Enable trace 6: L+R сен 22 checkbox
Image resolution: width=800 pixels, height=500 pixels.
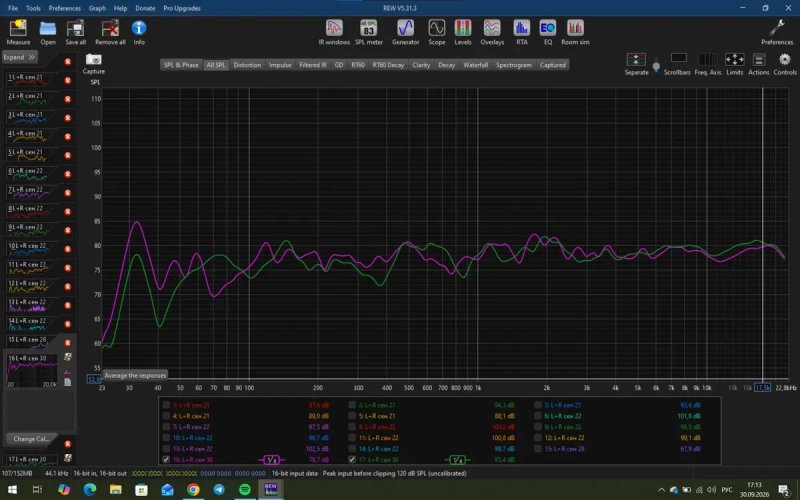[538, 416]
